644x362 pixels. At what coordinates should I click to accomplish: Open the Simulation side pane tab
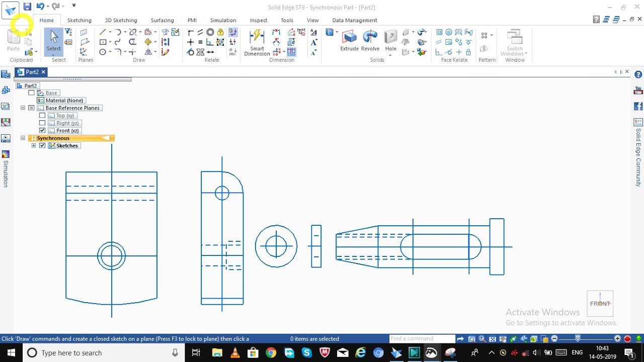point(6,169)
